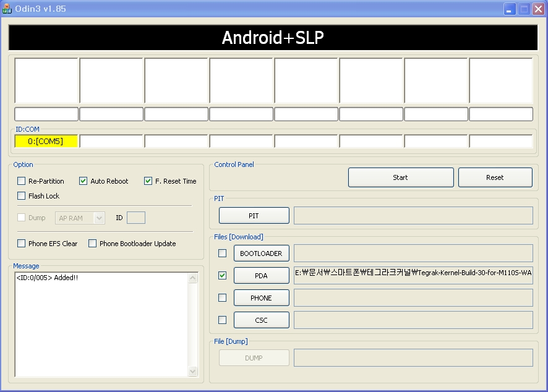Uncheck the Auto Reboot option
The width and height of the screenshot is (548, 392).
[83, 181]
